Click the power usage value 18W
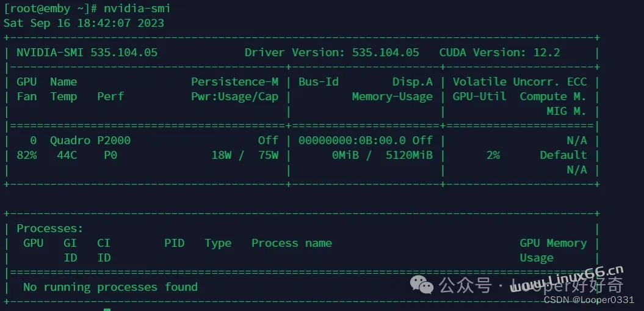Image resolution: width=644 pixels, height=311 pixels. (x=222, y=155)
